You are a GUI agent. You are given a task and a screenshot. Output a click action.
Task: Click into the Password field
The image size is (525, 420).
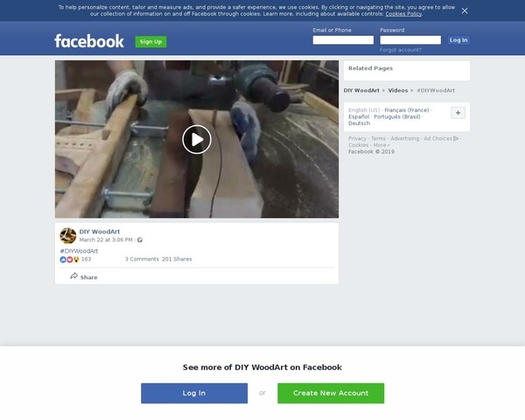pos(409,40)
